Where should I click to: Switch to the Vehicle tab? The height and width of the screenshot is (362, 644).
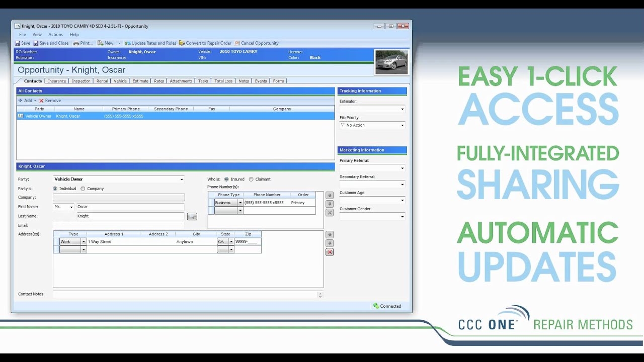point(120,81)
